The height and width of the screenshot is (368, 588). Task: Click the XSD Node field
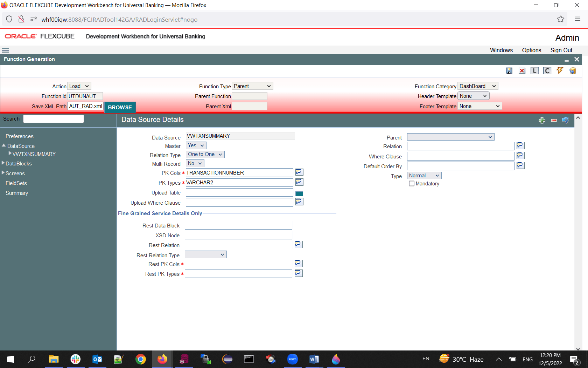tap(238, 235)
